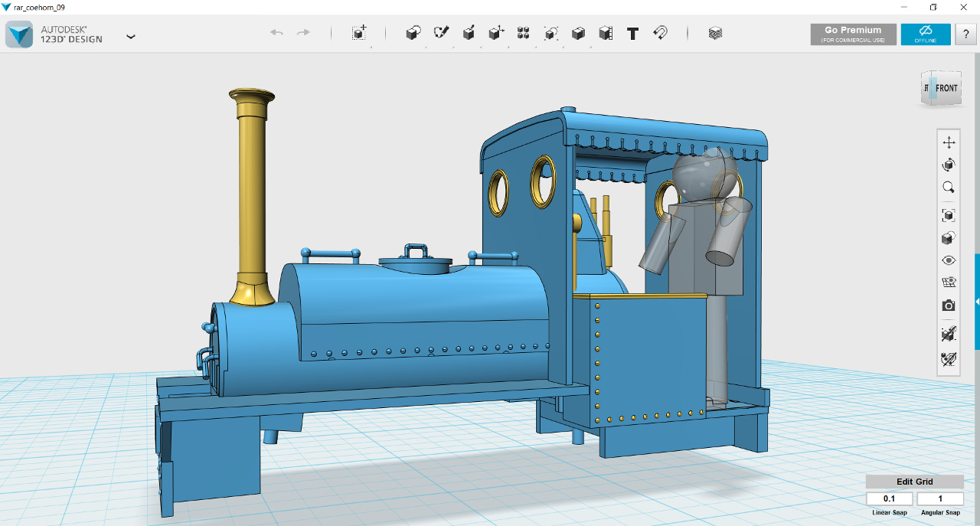Select the Orbit navigation tool

949,165
